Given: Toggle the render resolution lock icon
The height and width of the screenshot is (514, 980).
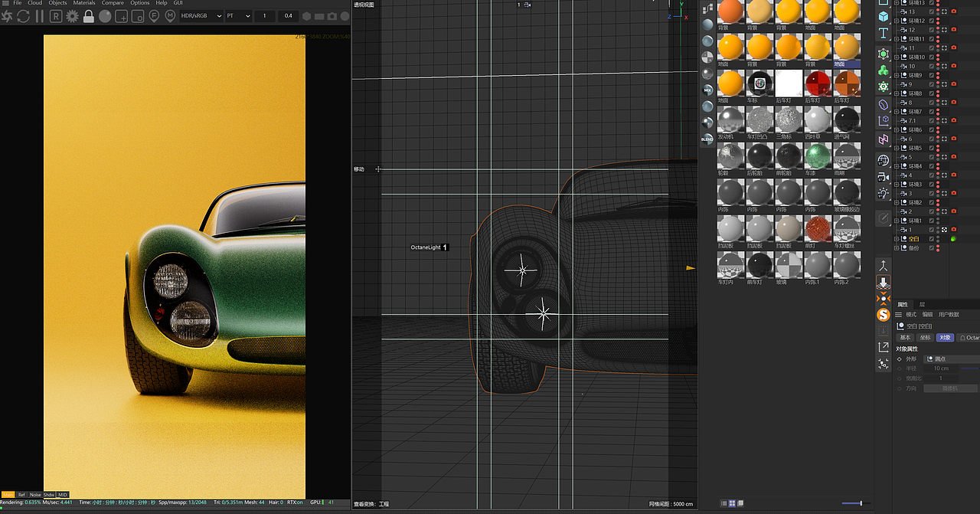Looking at the screenshot, I should [89, 16].
